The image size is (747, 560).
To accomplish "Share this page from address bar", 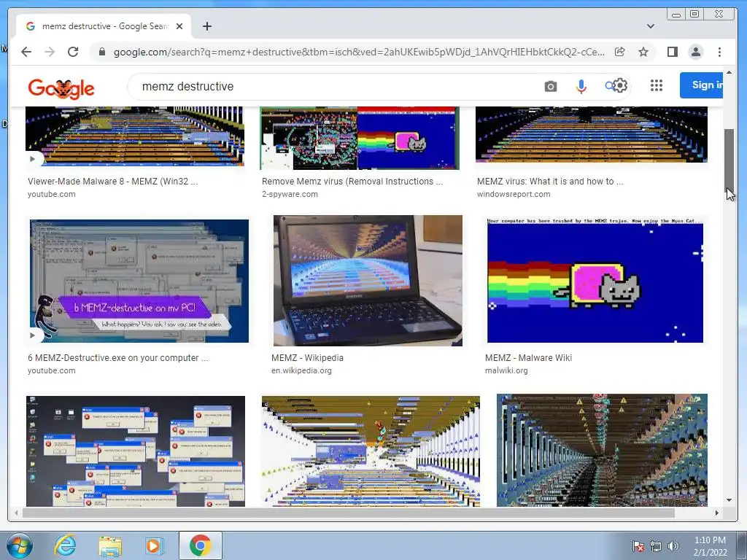I will pos(620,52).
